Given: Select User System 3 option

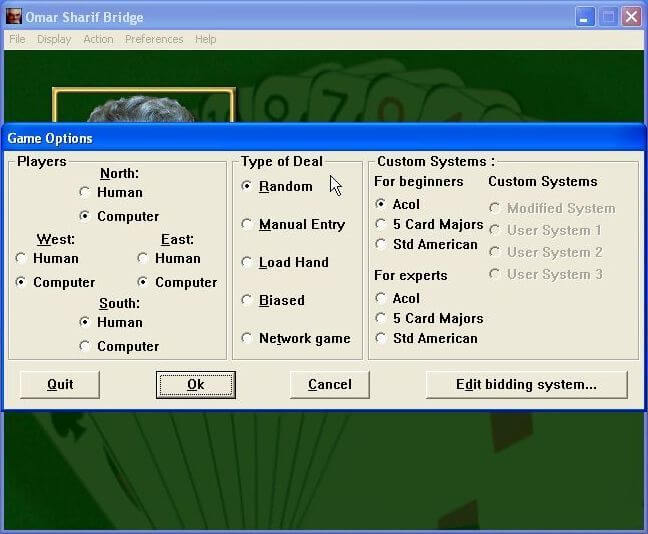Looking at the screenshot, I should [546, 274].
